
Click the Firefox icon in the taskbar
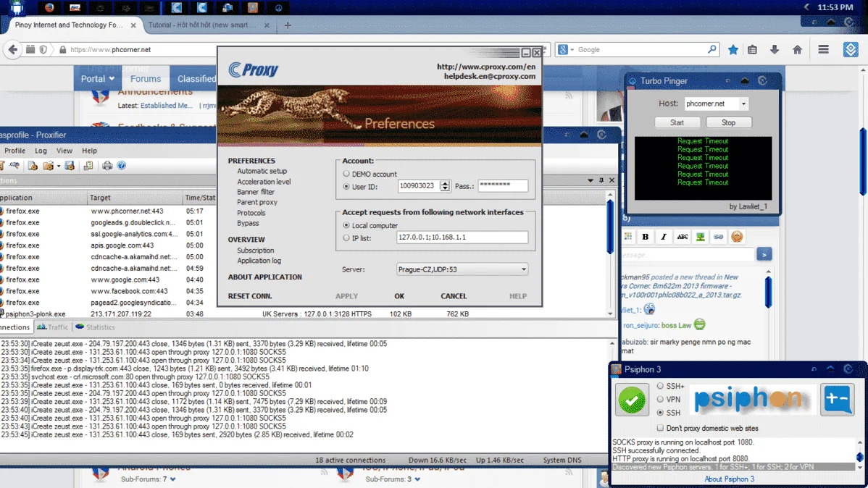pos(49,7)
